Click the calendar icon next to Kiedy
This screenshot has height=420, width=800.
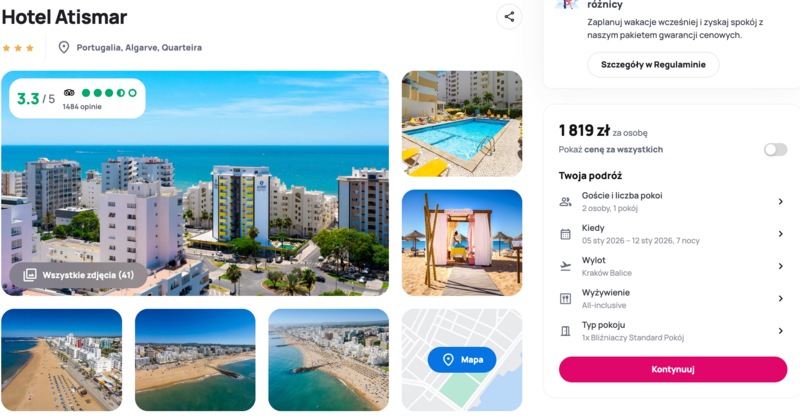565,234
